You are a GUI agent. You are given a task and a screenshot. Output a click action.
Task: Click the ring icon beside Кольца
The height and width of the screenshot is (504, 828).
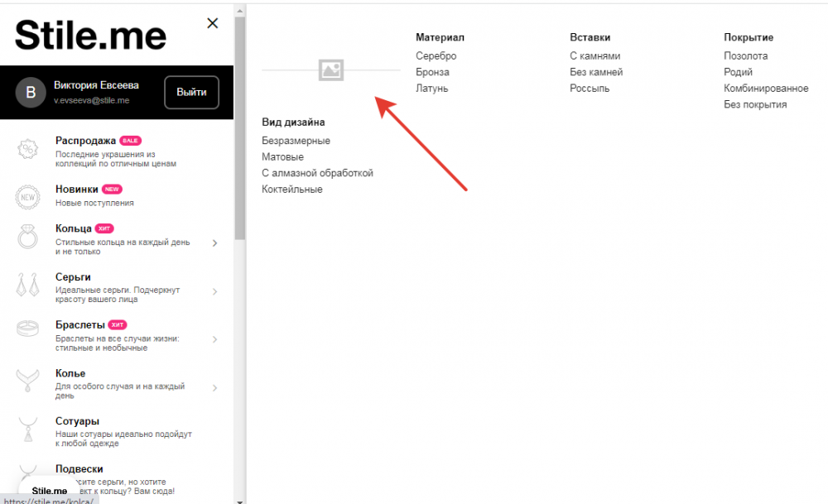[x=28, y=237]
